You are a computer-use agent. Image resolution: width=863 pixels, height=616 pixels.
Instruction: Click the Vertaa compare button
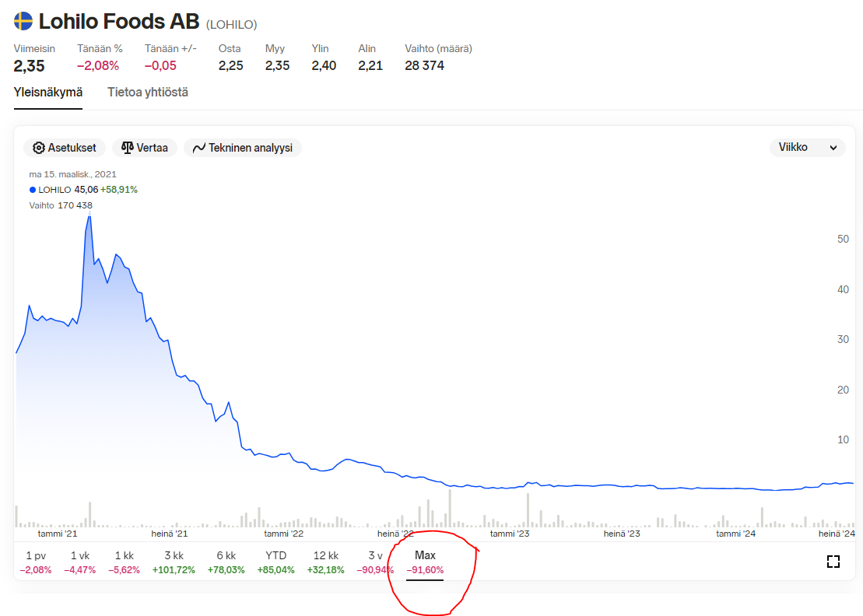pyautogui.click(x=145, y=148)
